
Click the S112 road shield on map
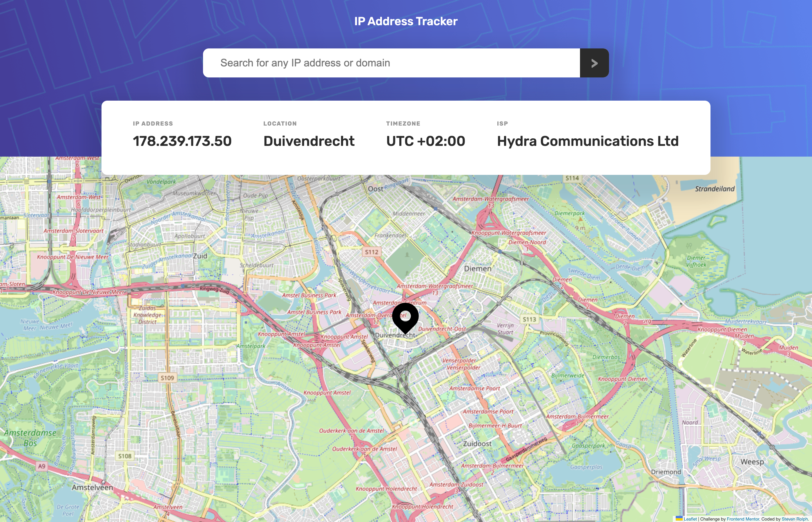(371, 252)
